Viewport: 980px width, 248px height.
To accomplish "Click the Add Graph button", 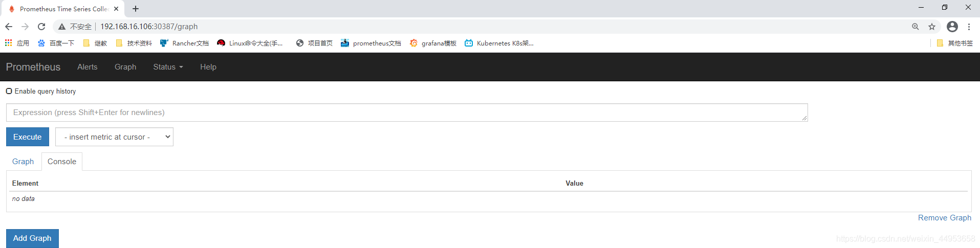I will pyautogui.click(x=32, y=238).
